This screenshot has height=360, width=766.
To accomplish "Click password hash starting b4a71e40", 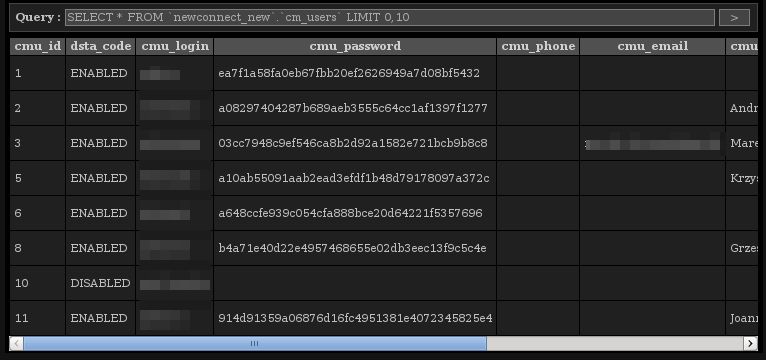I will (x=352, y=249).
